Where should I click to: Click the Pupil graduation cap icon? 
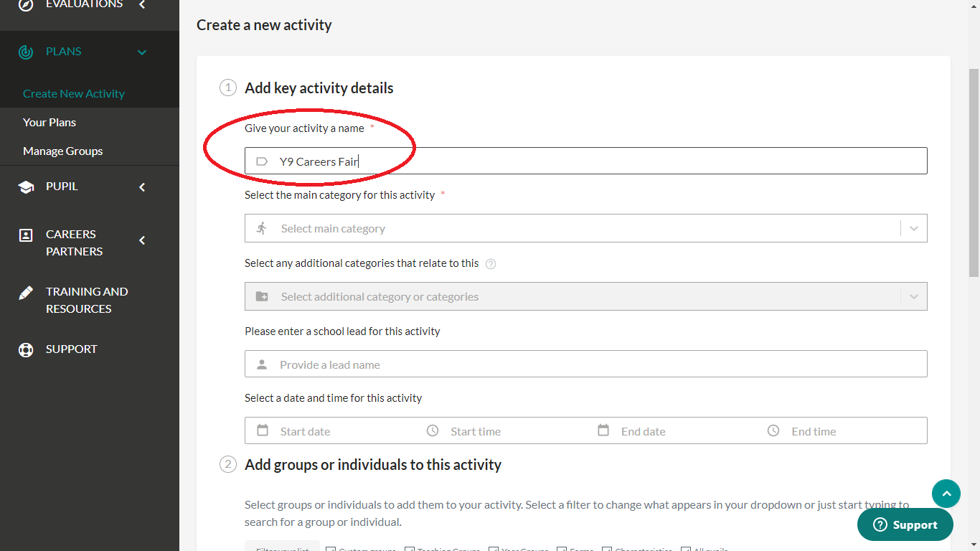pyautogui.click(x=26, y=187)
